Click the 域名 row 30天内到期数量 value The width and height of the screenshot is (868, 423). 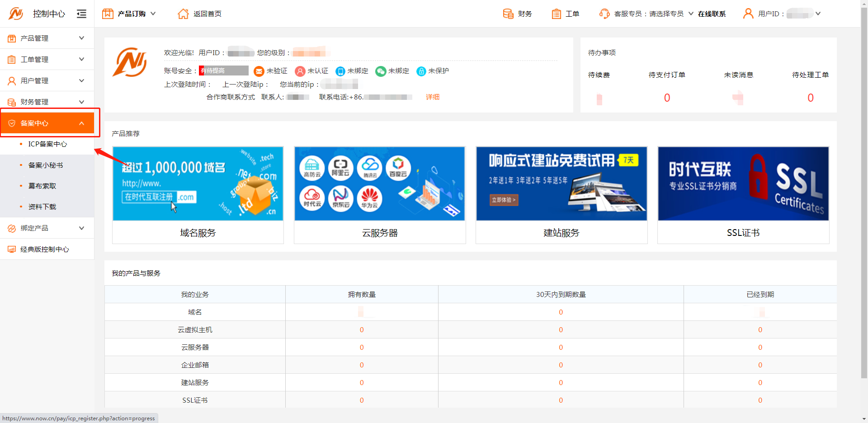point(561,312)
